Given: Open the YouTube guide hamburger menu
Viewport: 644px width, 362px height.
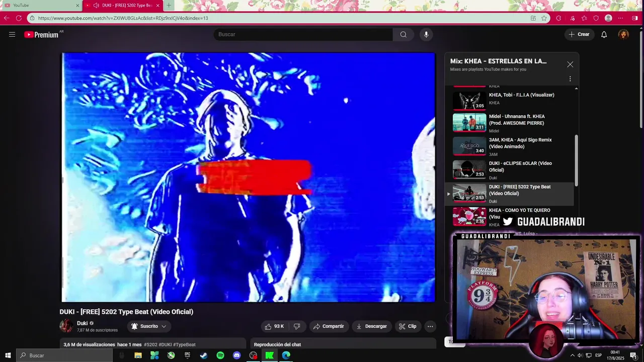Looking at the screenshot, I should [12, 35].
